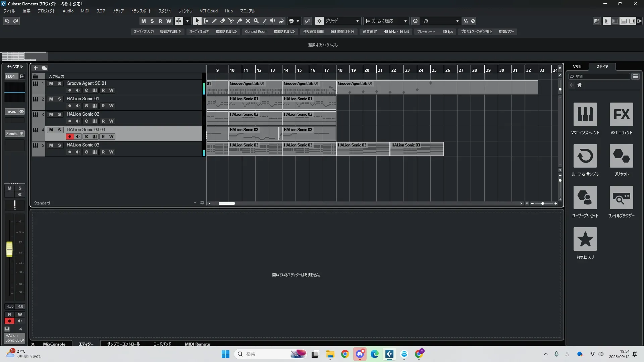The width and height of the screenshot is (644, 362).
Task: Select the Glue tool
Action: [x=239, y=21]
